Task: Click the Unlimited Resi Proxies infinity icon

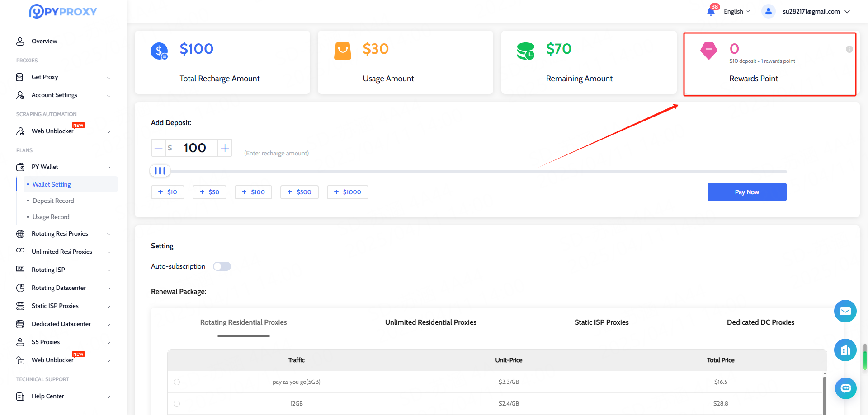Action: coord(20,251)
